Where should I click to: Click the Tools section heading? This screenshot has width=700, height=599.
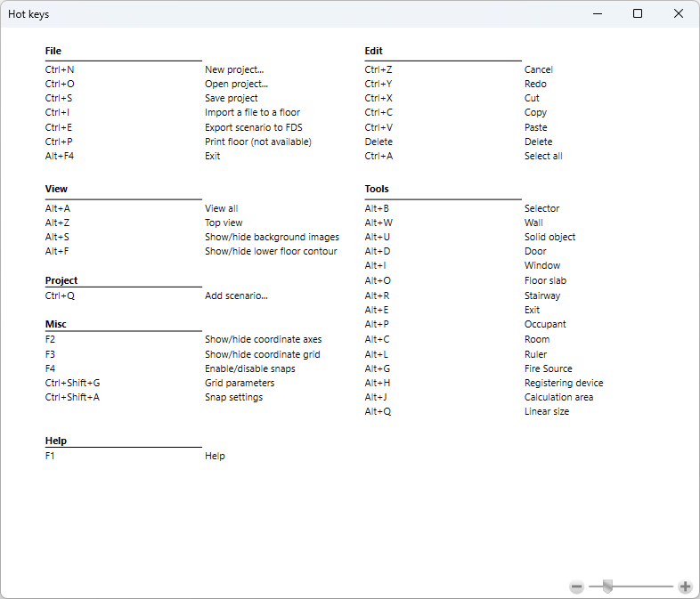click(377, 189)
